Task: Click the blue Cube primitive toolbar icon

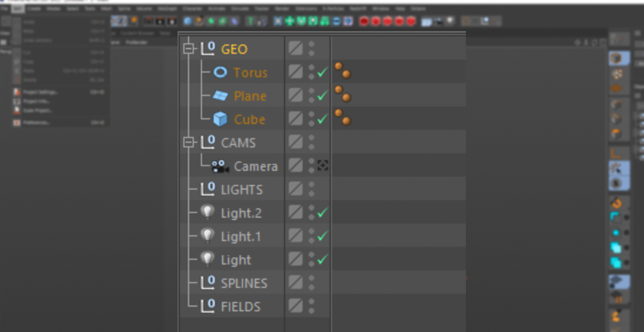Action: tap(188, 21)
